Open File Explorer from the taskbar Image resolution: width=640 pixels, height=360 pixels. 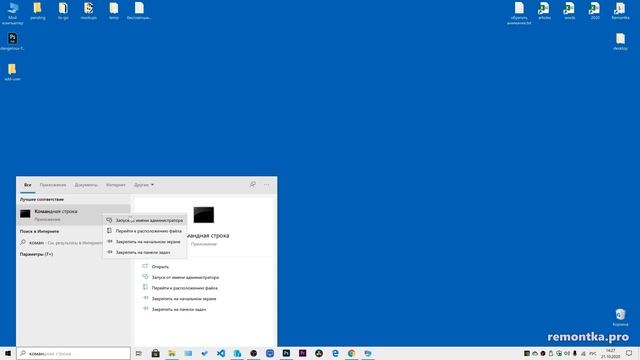[x=172, y=353]
